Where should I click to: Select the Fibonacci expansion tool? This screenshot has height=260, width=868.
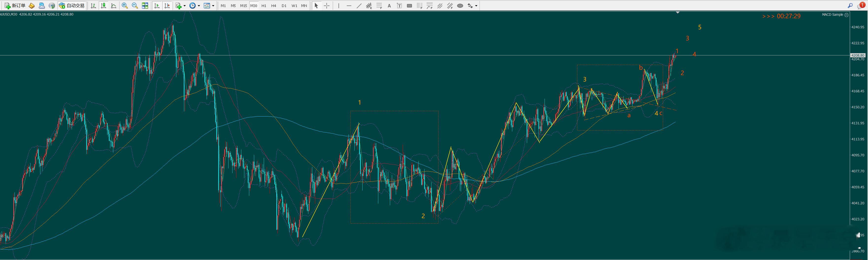(x=430, y=6)
